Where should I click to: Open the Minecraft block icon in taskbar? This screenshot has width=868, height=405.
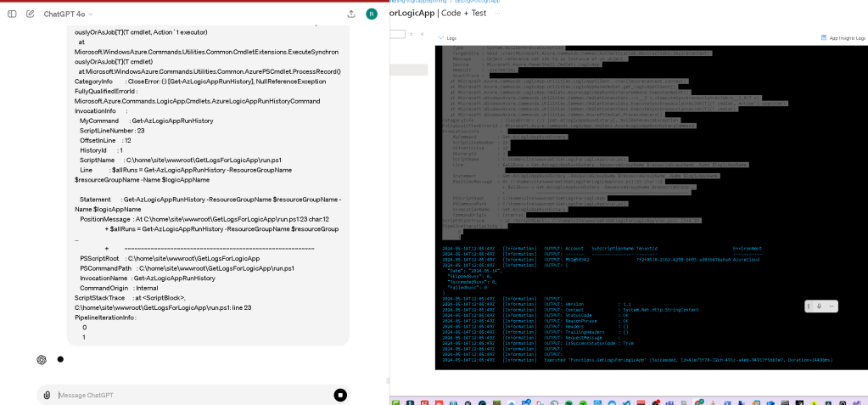tap(496, 401)
